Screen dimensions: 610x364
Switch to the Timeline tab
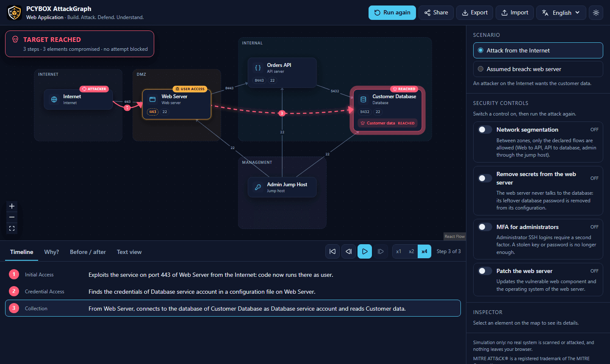click(22, 252)
